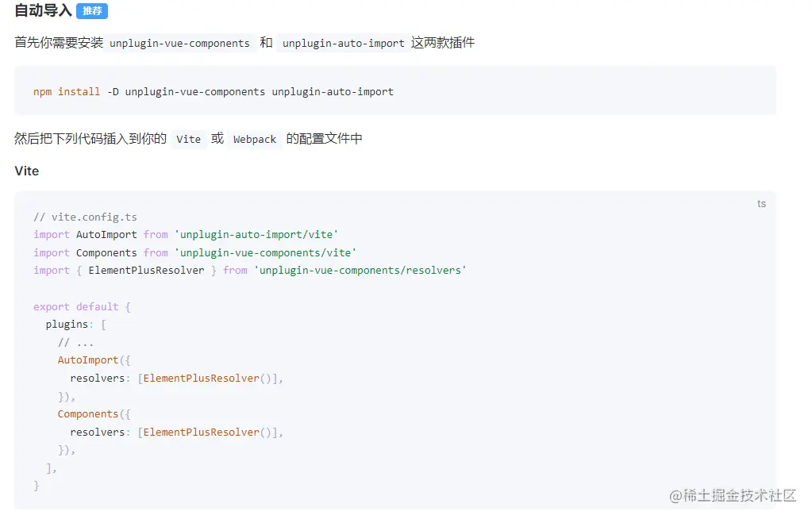Viewport: 812px width, 519px height.
Task: Click 这两款插件 text in first paragraph
Action: (x=443, y=43)
